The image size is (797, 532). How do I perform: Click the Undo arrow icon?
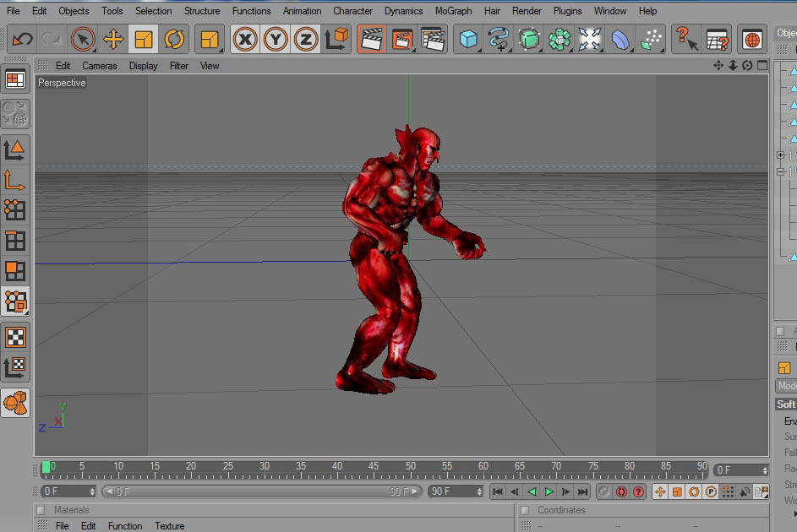click(x=22, y=39)
